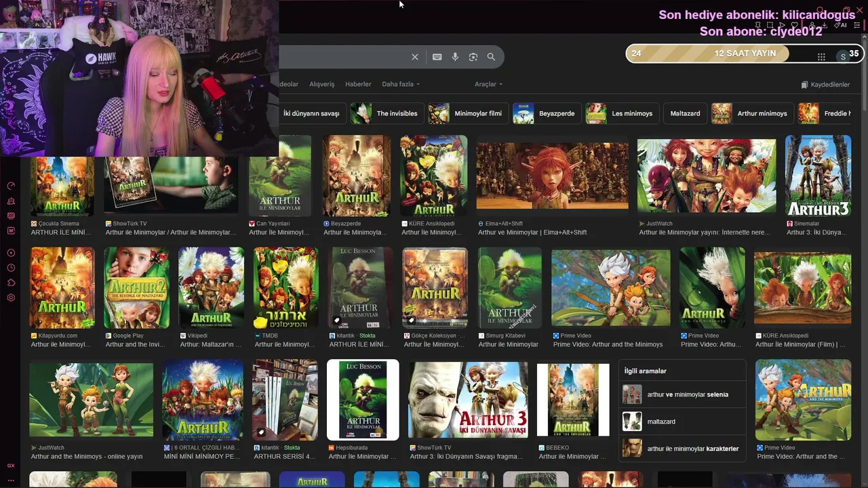This screenshot has width=868, height=488.
Task: Open the Easy Setup menu icon
Action: click(856, 25)
